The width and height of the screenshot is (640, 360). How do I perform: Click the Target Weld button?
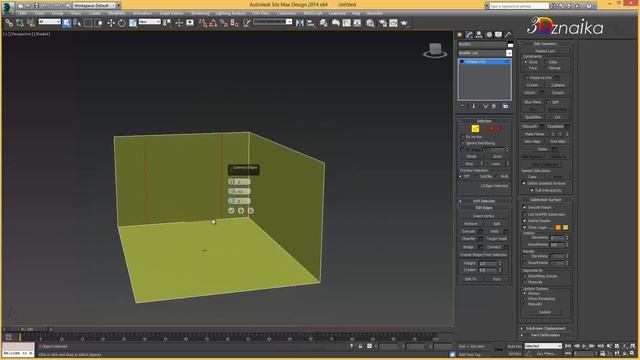pos(497,239)
